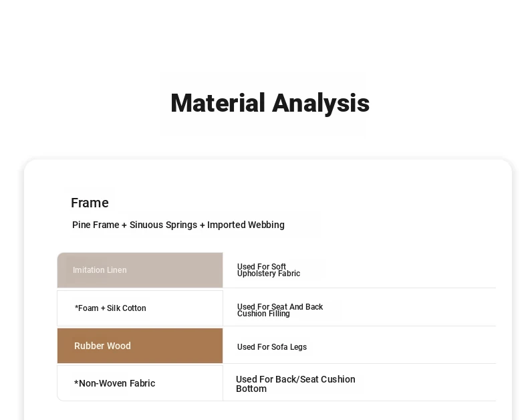Select the Foam + Silk Cotton cell
The image size is (528, 420).
coord(140,308)
